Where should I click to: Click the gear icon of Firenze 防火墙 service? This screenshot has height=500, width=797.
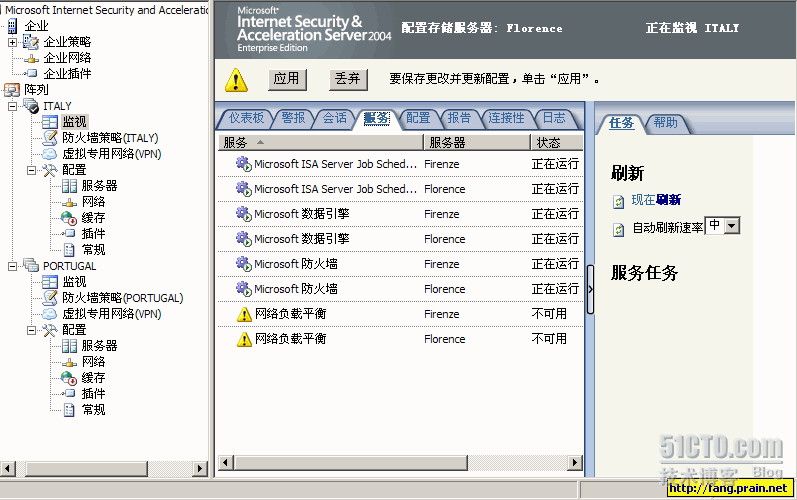tap(243, 264)
